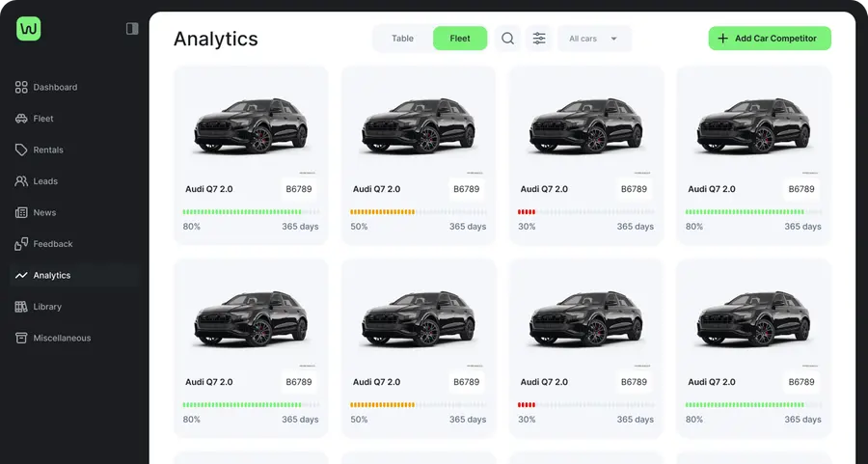Image resolution: width=868 pixels, height=464 pixels.
Task: Click the car image in first top-row card
Action: click(251, 126)
